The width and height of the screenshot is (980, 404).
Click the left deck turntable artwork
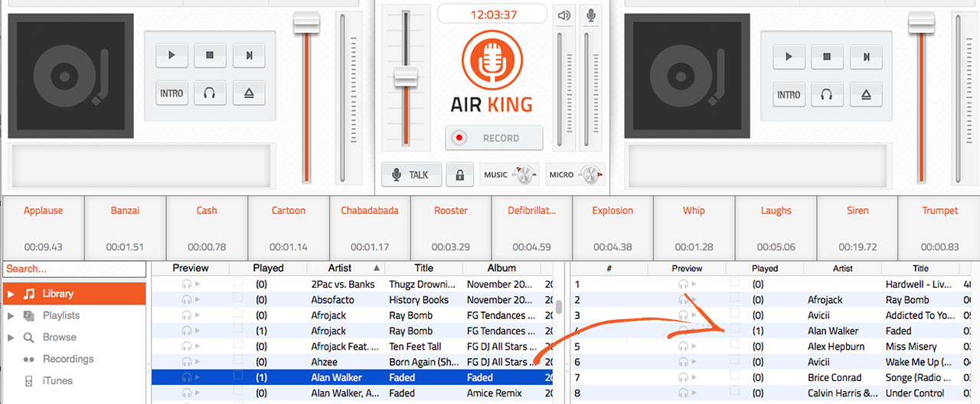[x=70, y=76]
